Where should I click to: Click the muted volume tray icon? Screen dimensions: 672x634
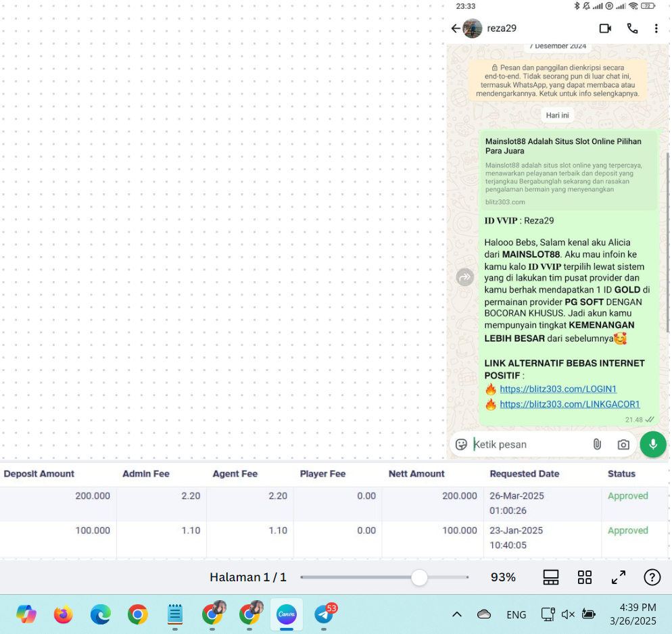click(568, 614)
